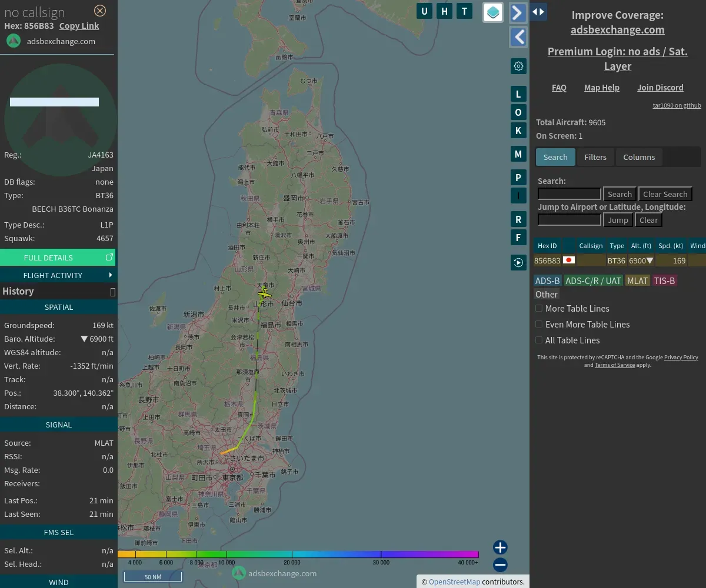Open the FAQ link

pyautogui.click(x=559, y=88)
